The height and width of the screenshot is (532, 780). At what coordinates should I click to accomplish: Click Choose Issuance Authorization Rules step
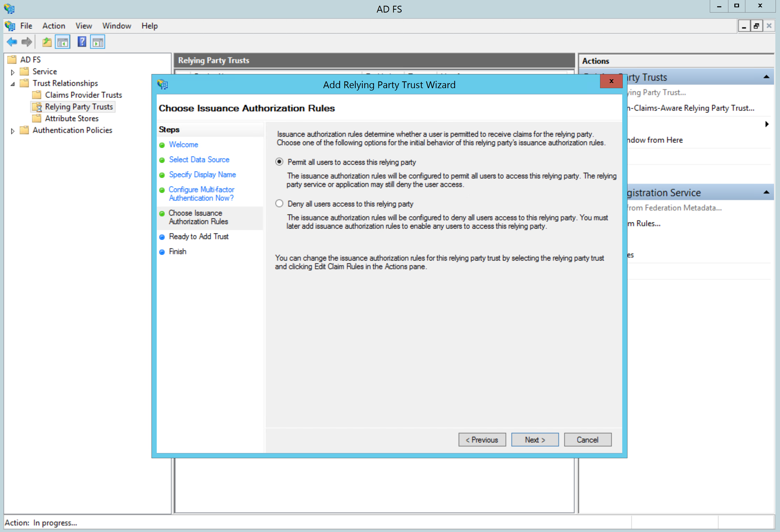click(x=198, y=217)
